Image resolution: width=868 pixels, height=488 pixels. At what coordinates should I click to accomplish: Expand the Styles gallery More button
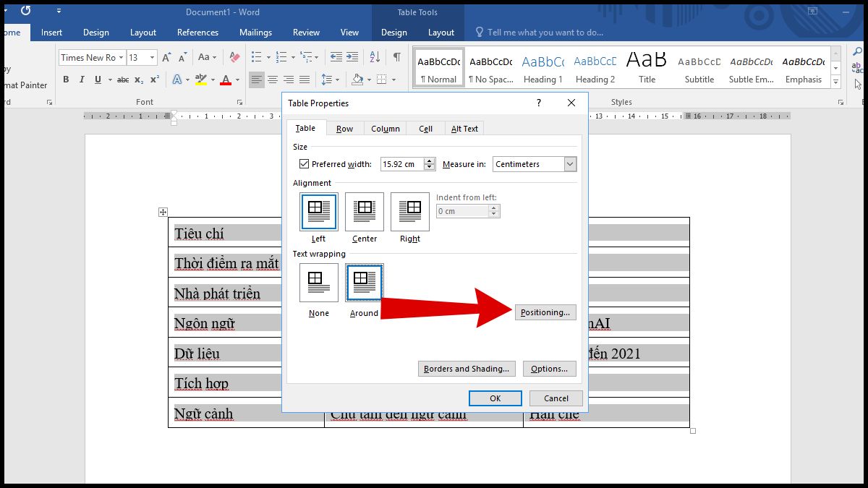point(836,82)
